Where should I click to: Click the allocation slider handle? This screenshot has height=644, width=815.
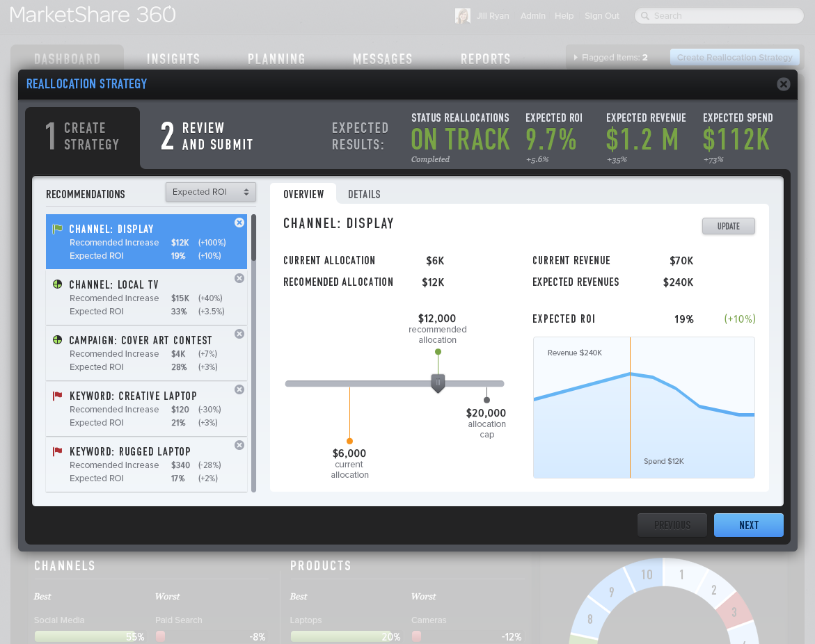click(x=438, y=383)
